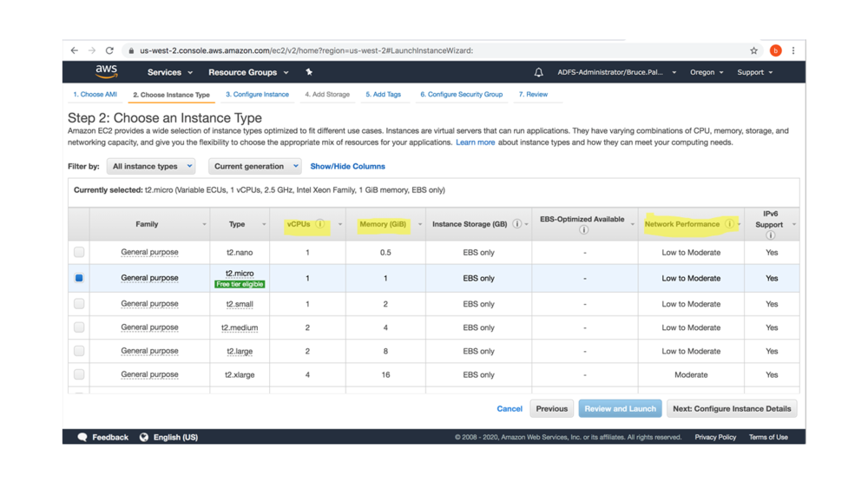Go to the 4. Add Storage step

pyautogui.click(x=327, y=94)
